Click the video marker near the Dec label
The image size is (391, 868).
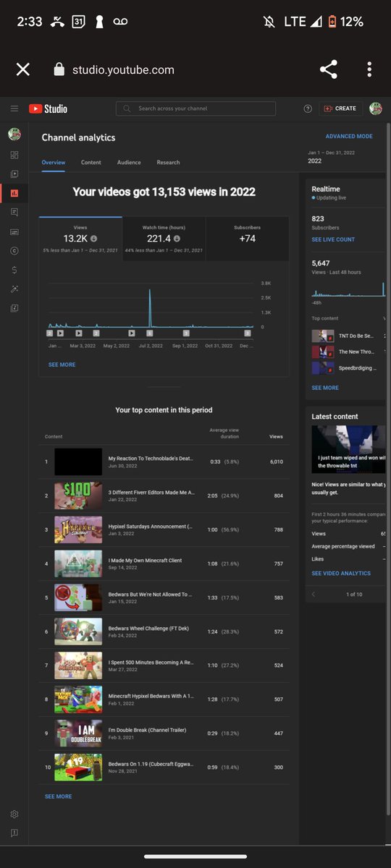pos(248,333)
